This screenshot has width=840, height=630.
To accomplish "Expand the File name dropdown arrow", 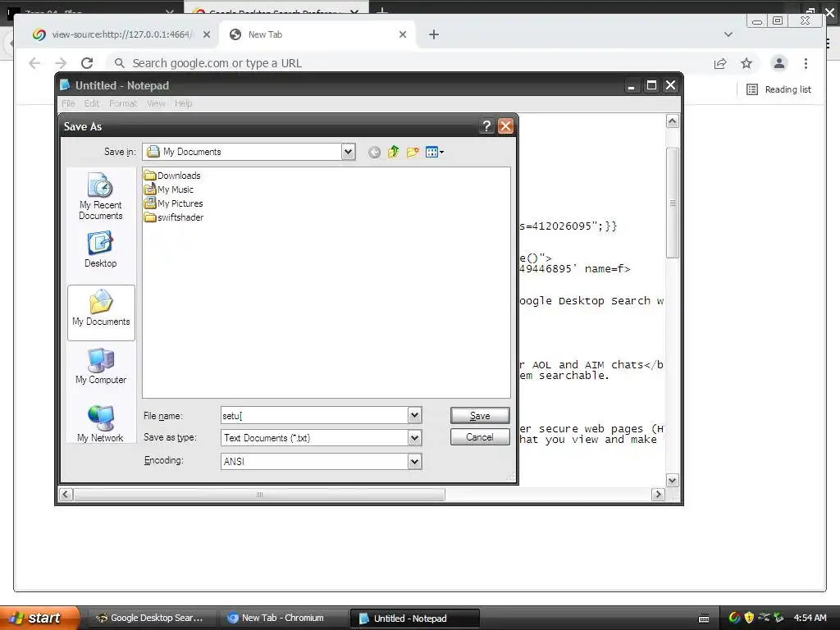I will (414, 415).
